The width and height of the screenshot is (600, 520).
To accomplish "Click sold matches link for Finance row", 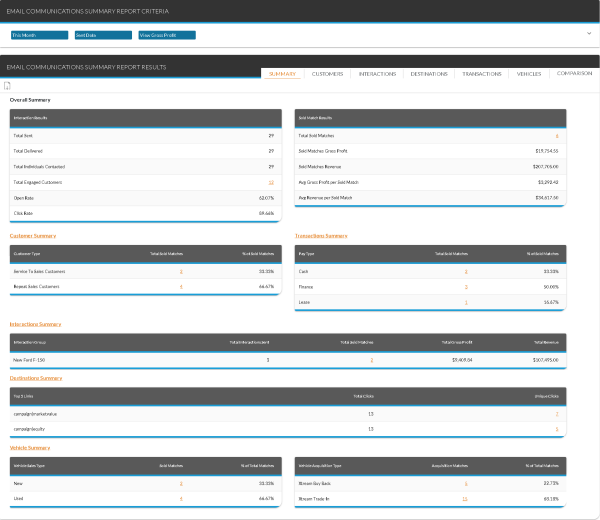I will (466, 286).
